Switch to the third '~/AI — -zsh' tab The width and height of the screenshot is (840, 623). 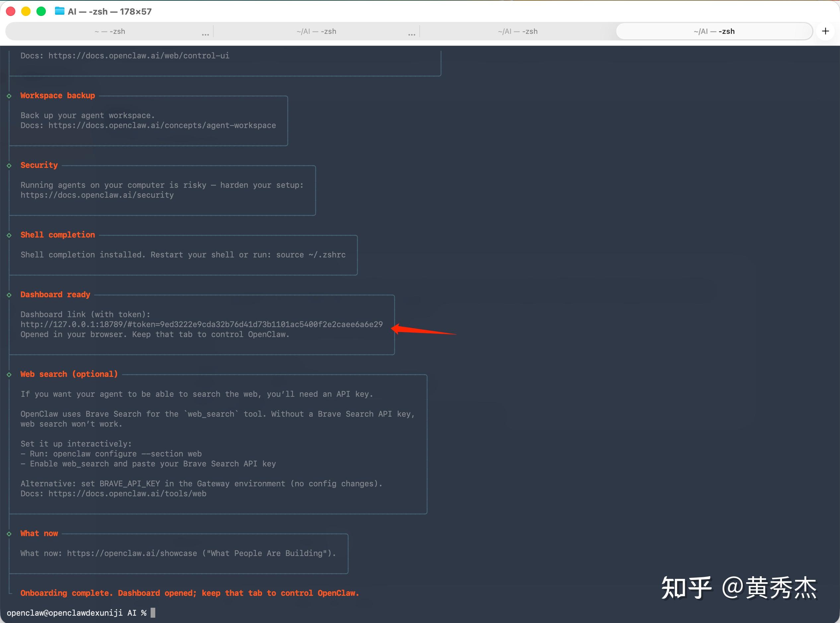tap(518, 31)
